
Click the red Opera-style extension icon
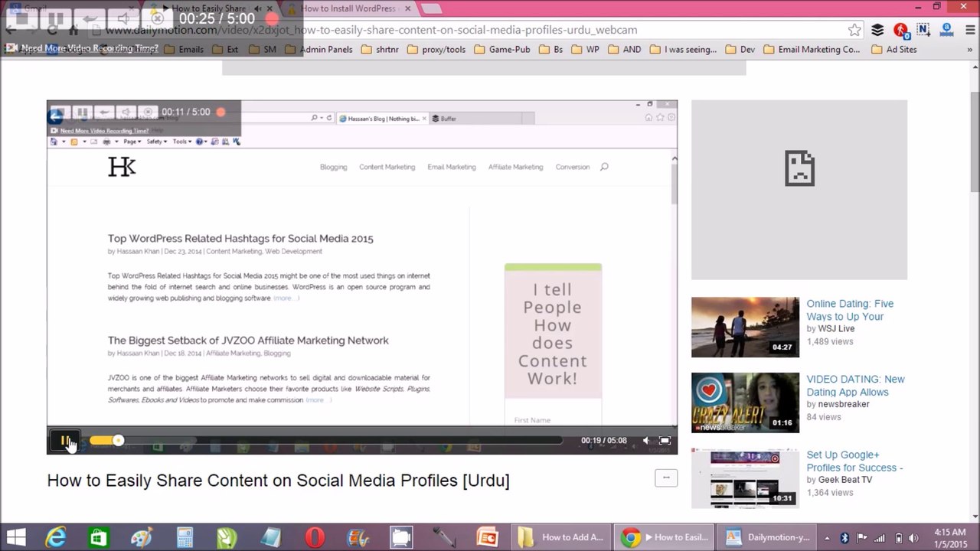tap(900, 30)
